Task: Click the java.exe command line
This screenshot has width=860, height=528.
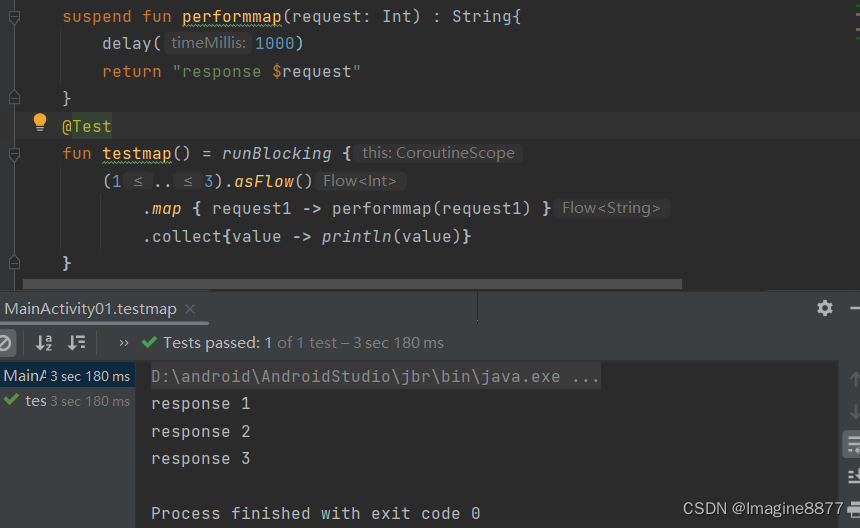Action: pyautogui.click(x=375, y=377)
